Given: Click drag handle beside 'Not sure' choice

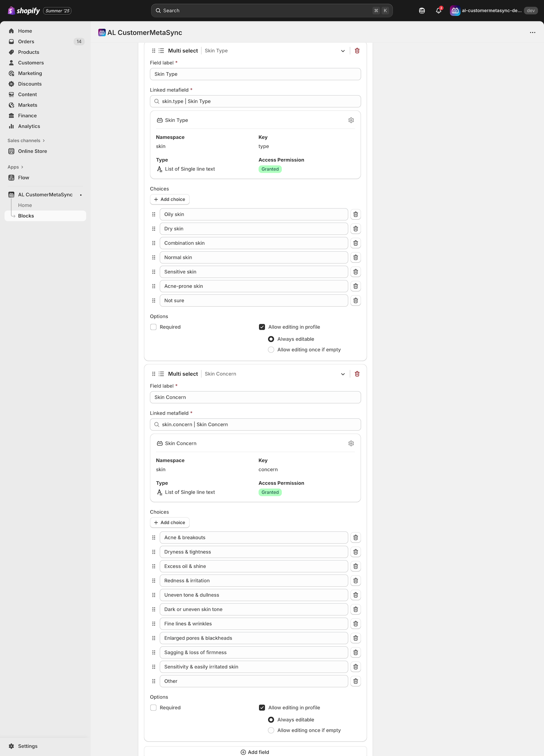Looking at the screenshot, I should tap(154, 301).
